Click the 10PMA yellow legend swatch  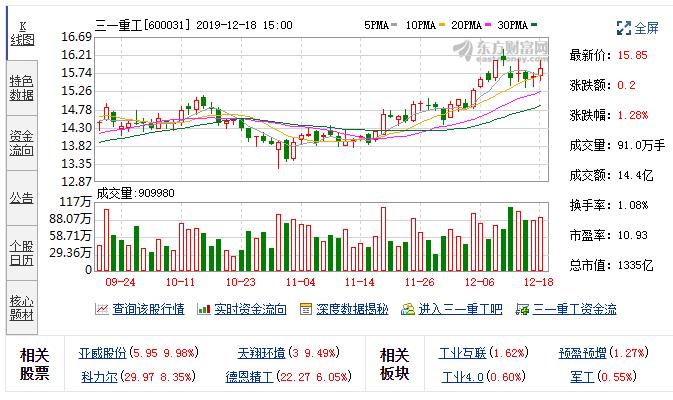pos(443,25)
